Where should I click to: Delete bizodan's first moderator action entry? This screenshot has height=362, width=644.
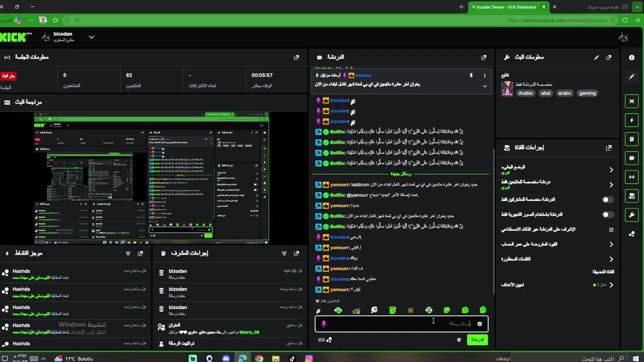click(x=161, y=273)
